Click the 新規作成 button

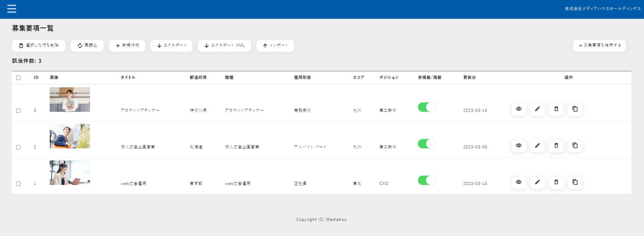coord(127,46)
